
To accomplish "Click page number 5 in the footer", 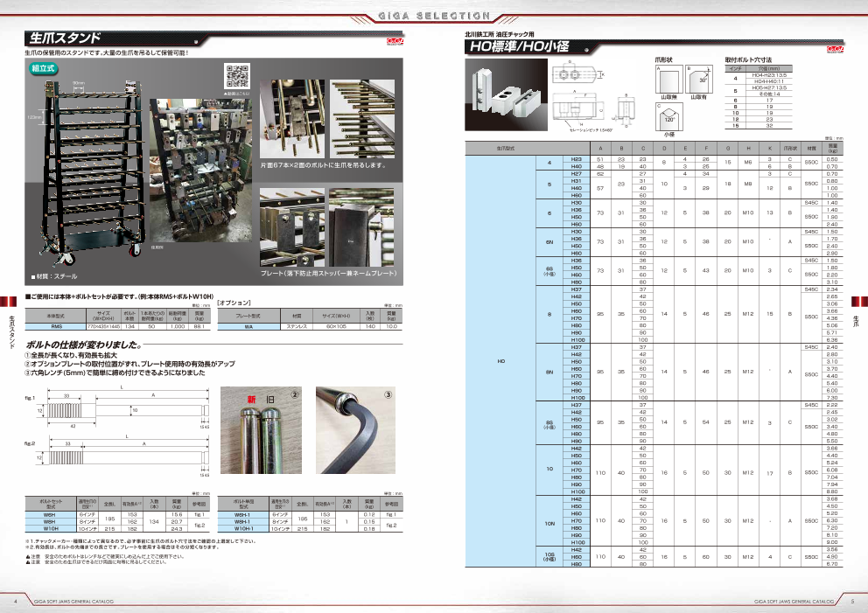I will click(852, 602).
